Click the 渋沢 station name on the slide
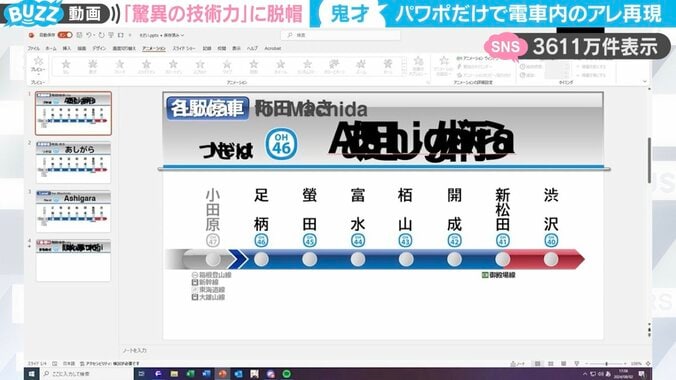Screen dimensions: 676x380 tap(551, 210)
